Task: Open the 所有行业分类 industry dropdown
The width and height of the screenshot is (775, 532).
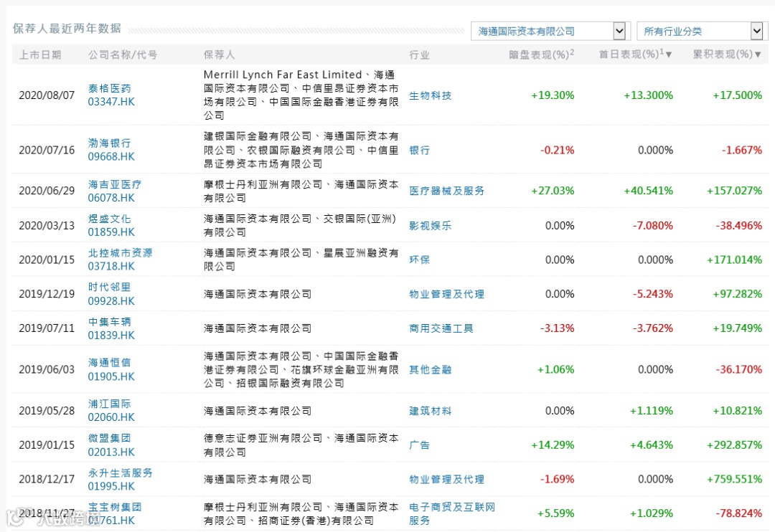Action: click(703, 31)
